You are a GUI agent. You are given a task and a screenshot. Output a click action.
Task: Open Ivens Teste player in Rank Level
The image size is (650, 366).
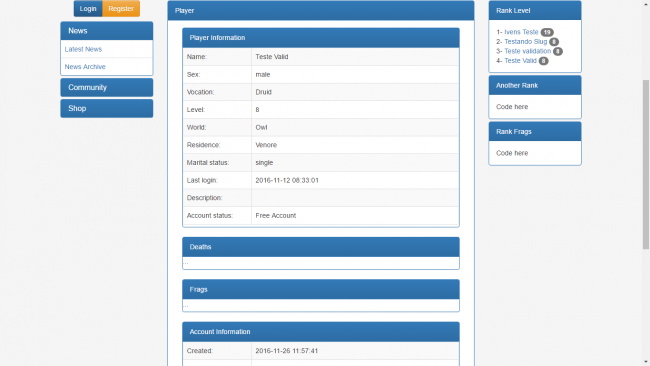tap(521, 32)
